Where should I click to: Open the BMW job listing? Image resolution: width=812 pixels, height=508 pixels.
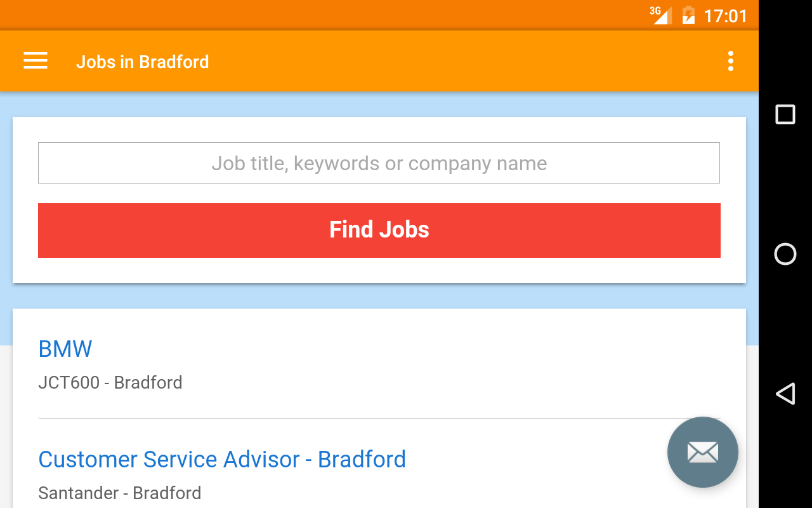pyautogui.click(x=65, y=349)
